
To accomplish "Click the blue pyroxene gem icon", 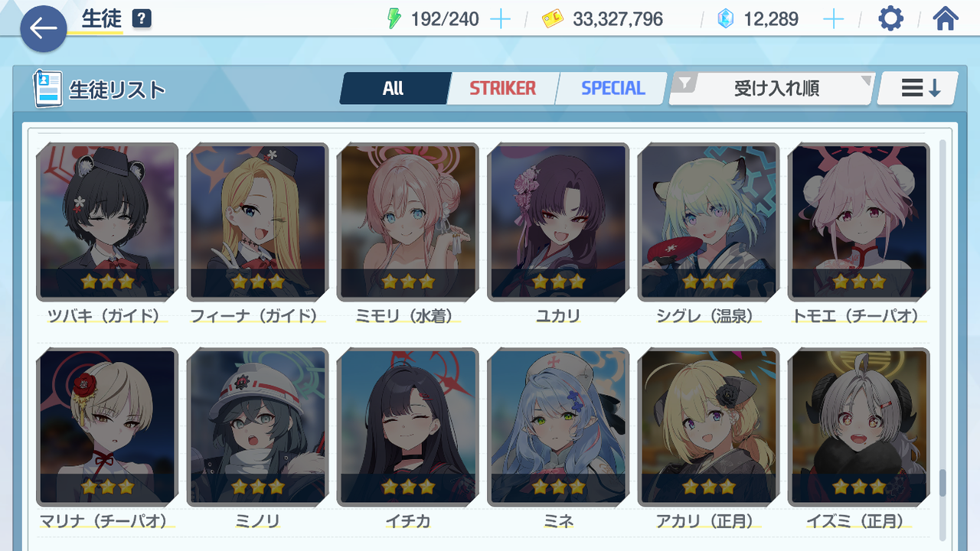I will point(725,19).
